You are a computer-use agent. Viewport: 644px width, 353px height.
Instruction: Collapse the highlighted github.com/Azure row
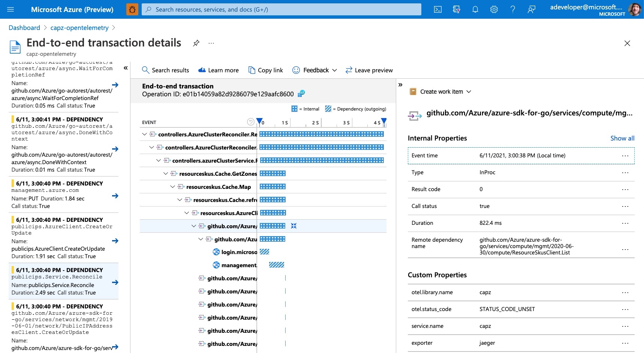tap(194, 226)
